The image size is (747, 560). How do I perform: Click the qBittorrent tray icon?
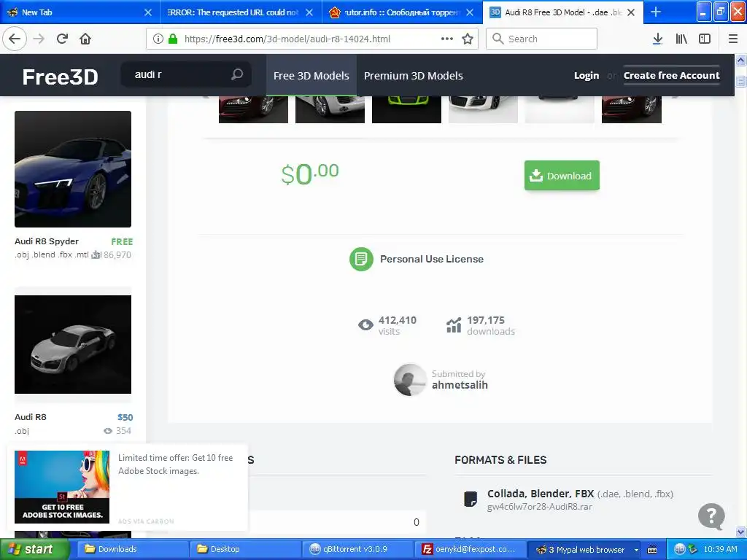pyautogui.click(x=680, y=549)
